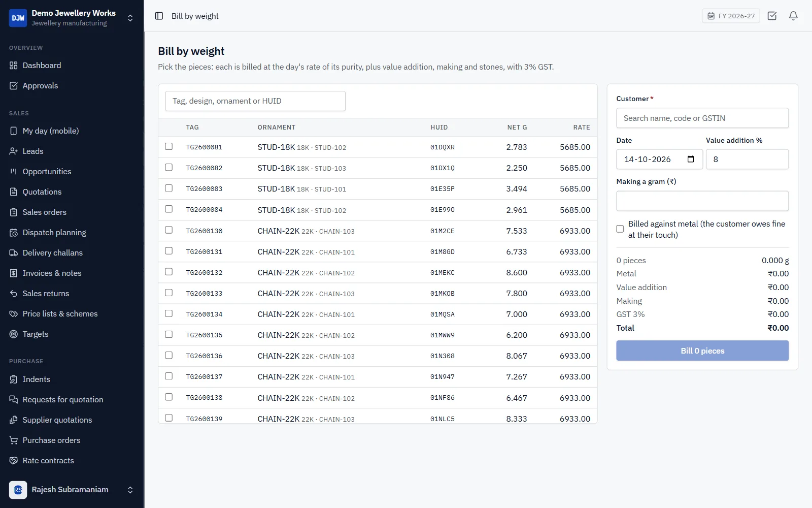Screen dimensions: 812x508
Task: Open Quotations icon in sidebar
Action: pos(14,192)
